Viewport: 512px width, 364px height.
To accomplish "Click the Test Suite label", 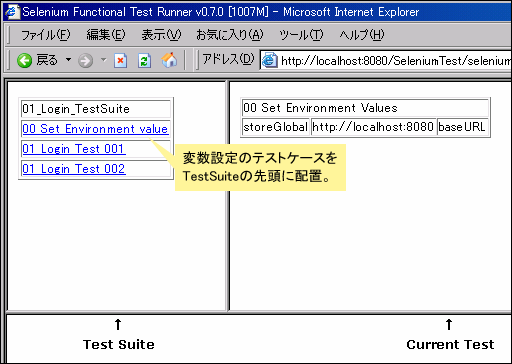I will click(x=119, y=345).
